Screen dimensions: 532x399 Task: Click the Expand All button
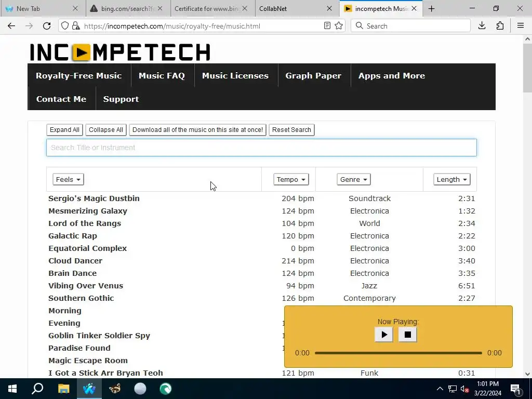pos(64,129)
